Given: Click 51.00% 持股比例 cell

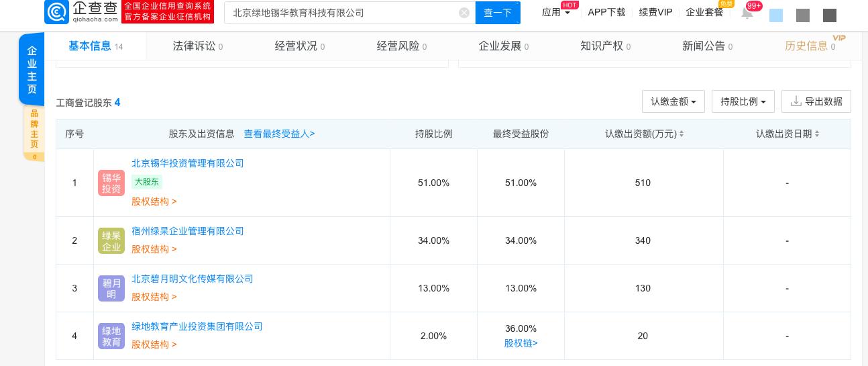Looking at the screenshot, I should (433, 183).
